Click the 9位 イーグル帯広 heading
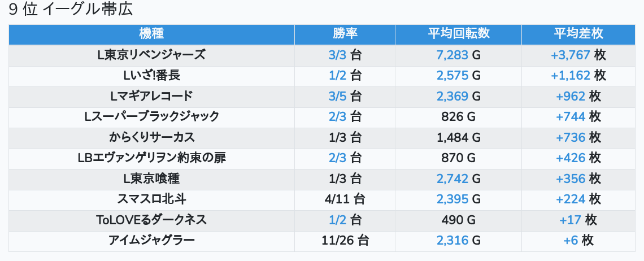Screen dimensions: 644x261 (x=74, y=10)
